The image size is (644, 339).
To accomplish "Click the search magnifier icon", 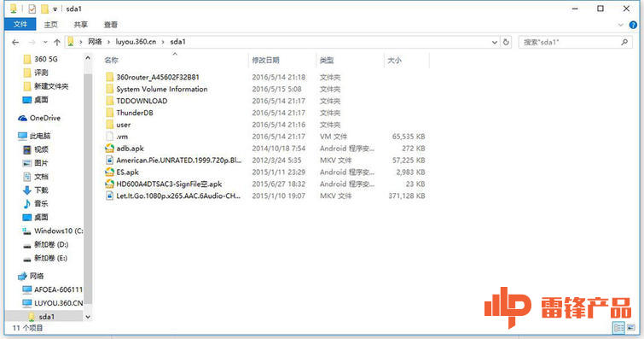I will [624, 42].
